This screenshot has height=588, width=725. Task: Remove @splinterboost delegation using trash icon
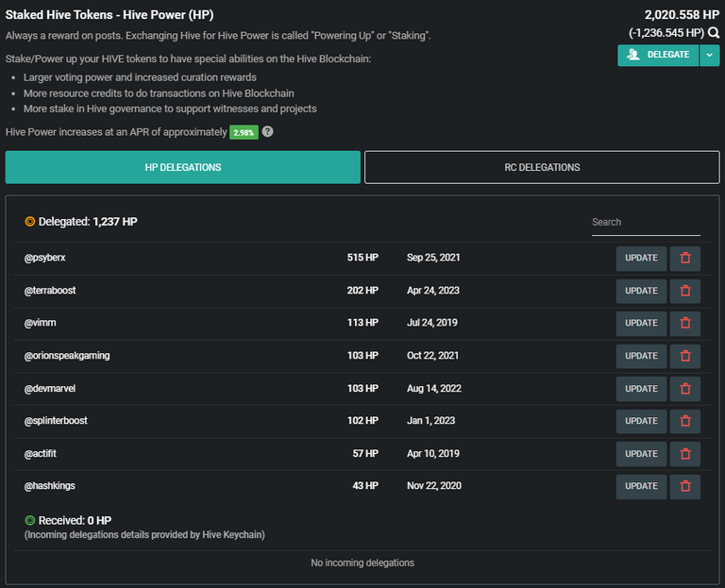[685, 421]
